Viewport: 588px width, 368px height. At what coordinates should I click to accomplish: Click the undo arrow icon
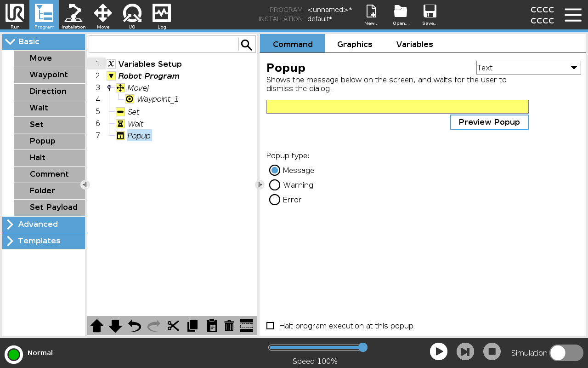point(135,326)
